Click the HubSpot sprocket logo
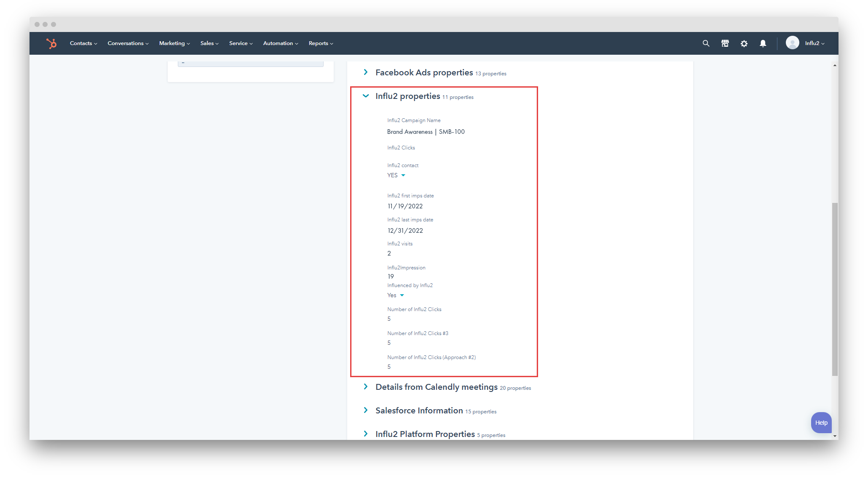 pyautogui.click(x=52, y=43)
